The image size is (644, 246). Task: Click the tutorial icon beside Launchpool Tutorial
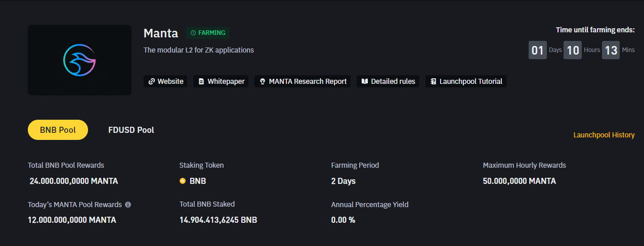[x=433, y=81]
